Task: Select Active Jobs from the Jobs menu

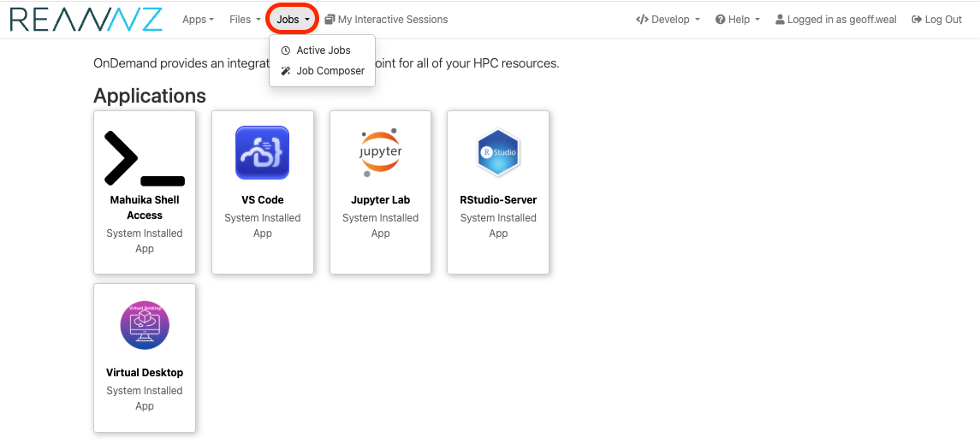Action: [x=322, y=50]
